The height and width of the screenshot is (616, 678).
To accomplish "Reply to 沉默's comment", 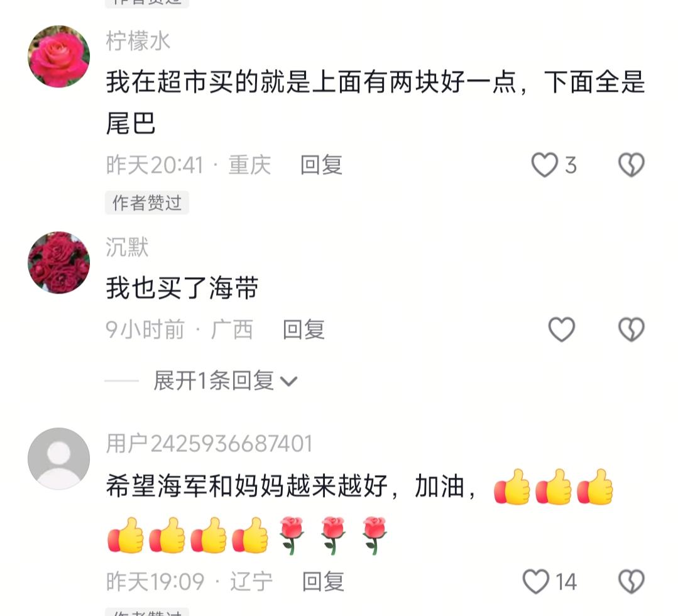I will pos(303,329).
